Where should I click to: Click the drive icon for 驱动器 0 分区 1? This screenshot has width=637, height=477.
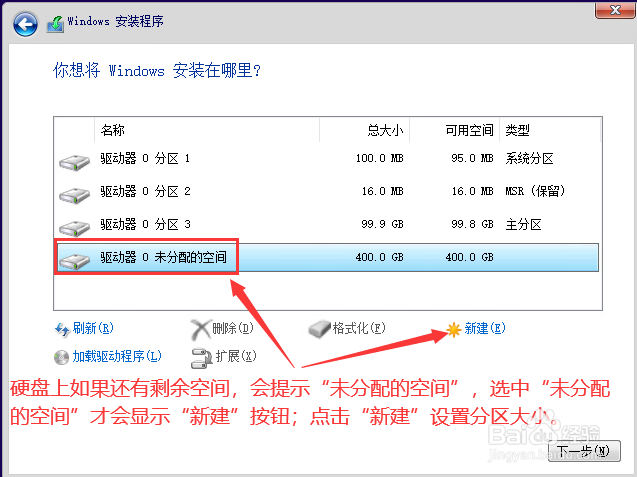[74, 162]
